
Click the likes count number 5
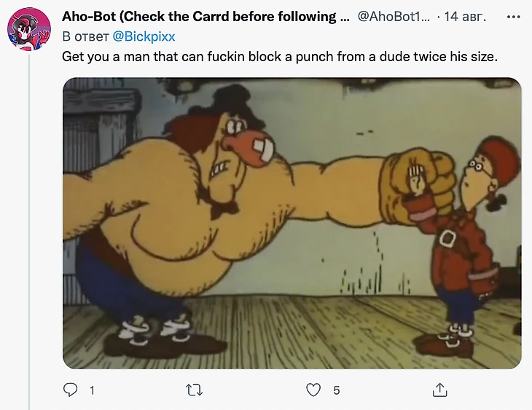click(x=336, y=390)
